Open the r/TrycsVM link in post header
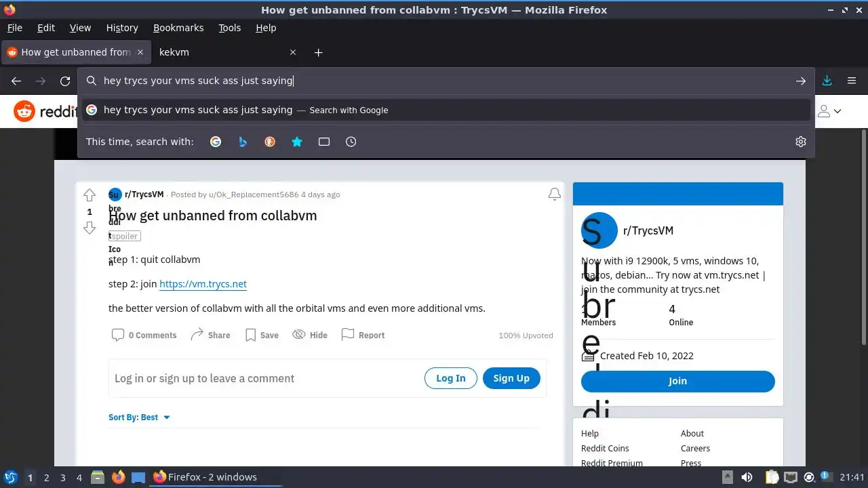Viewport: 868px width, 488px height. 144,195
